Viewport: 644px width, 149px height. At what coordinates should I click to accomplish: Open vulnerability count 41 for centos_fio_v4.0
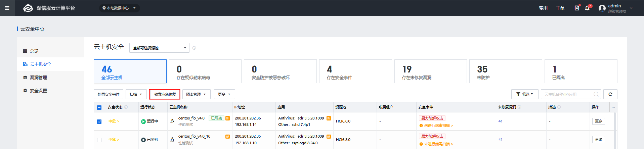[x=501, y=121]
